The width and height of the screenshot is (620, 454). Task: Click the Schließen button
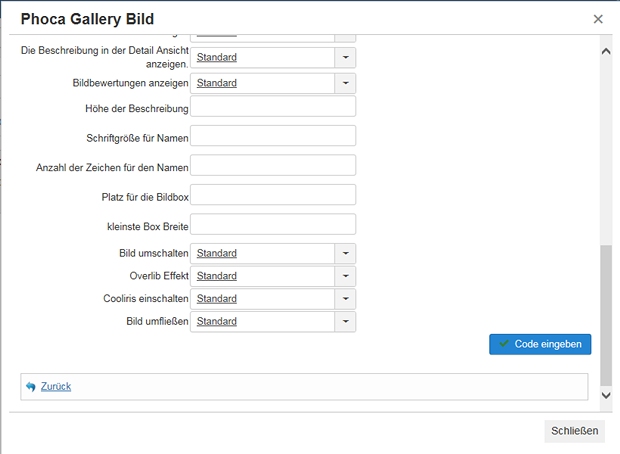point(575,431)
